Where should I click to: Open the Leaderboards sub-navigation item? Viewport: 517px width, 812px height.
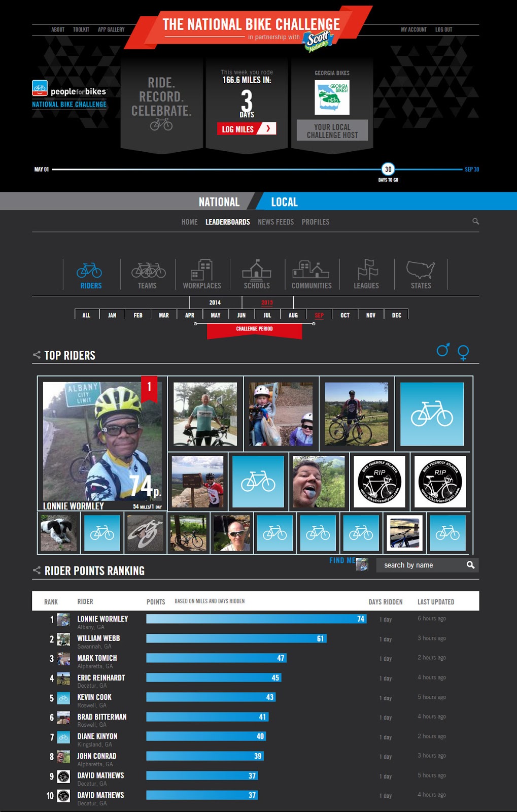227,222
